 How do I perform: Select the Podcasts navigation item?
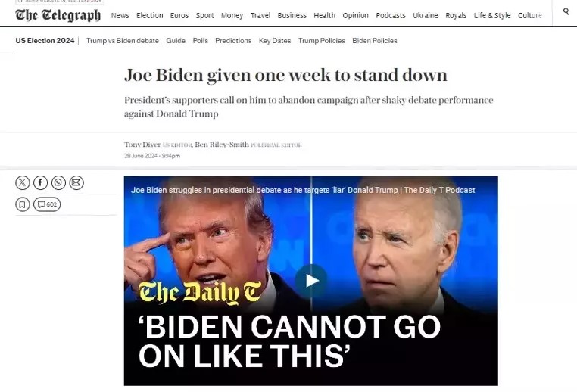coord(391,15)
